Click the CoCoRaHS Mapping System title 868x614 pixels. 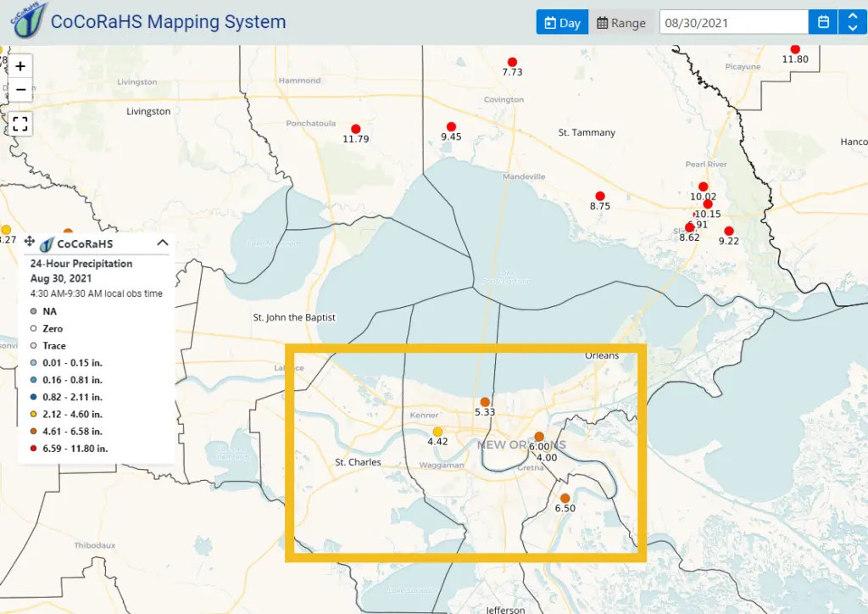[168, 22]
